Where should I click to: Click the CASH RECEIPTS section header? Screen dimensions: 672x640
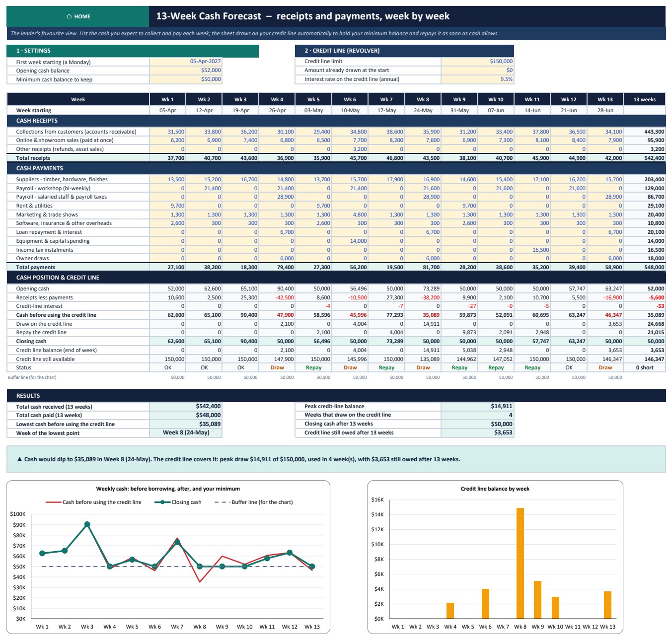tap(336, 121)
